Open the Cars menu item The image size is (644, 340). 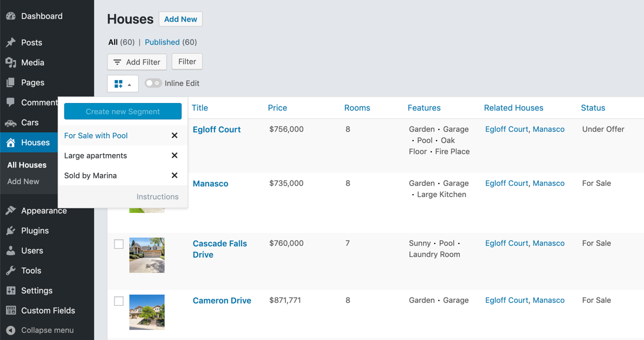pyautogui.click(x=30, y=122)
